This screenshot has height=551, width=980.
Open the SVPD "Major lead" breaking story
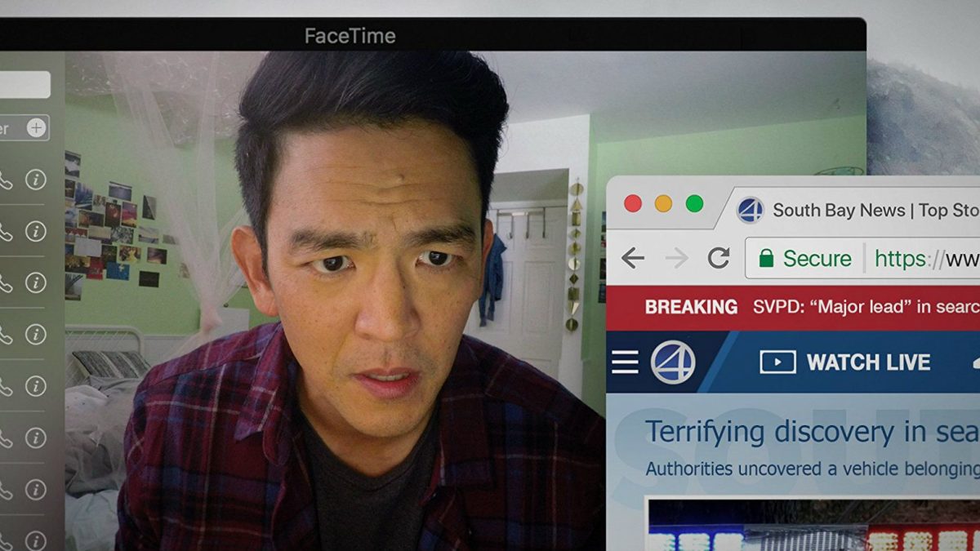865,307
